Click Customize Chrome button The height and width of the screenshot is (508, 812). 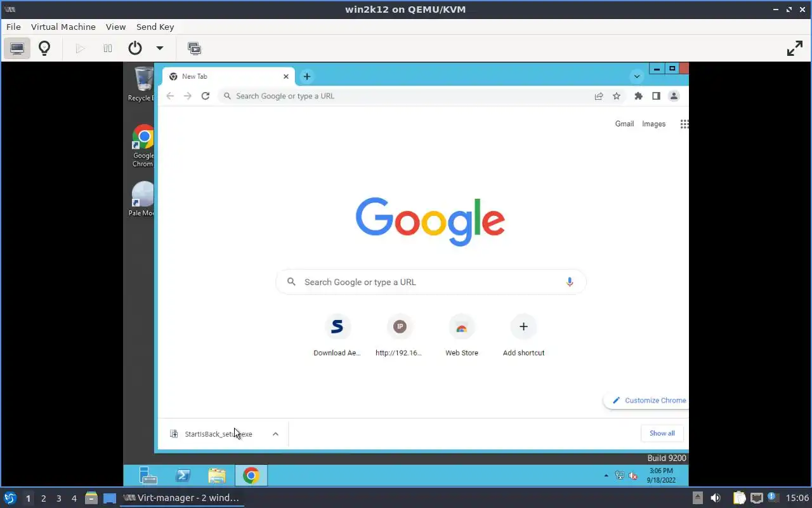[646, 400]
